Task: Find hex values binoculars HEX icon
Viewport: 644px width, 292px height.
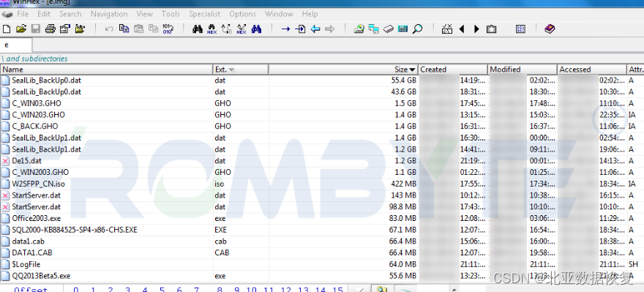Action: 212,29
